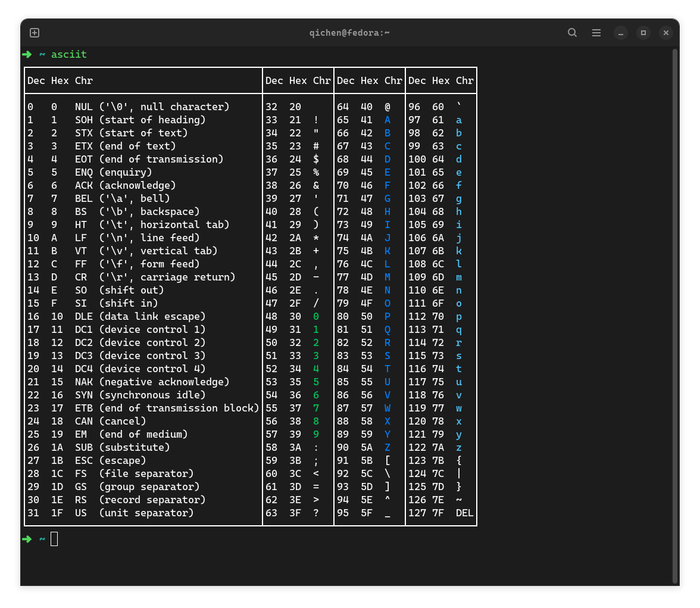Click the '#' character at hex 23
The height and width of the screenshot is (608, 700).
pyautogui.click(x=316, y=146)
